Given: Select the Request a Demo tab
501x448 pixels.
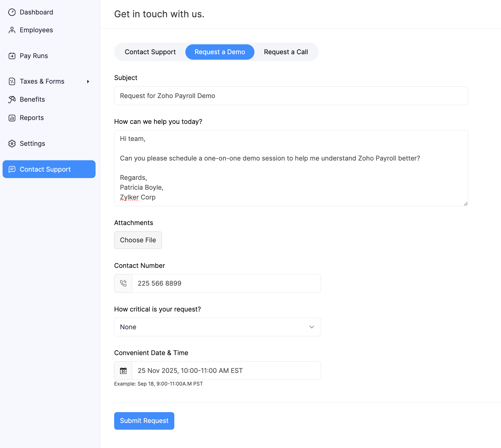Looking at the screenshot, I should pyautogui.click(x=220, y=52).
